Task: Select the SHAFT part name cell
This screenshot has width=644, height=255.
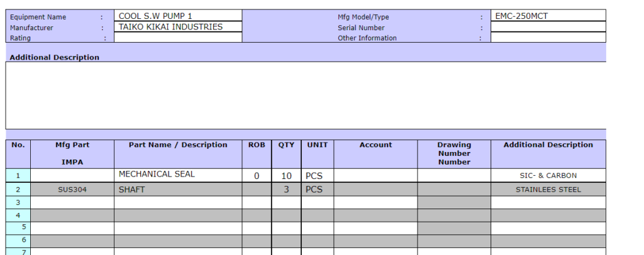Action: point(178,189)
